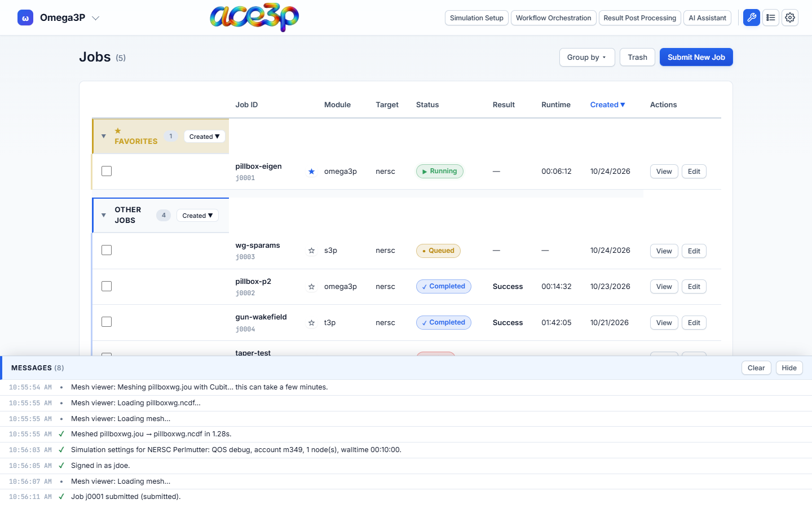812x508 pixels.
Task: Click the Submit New Job button
Action: (696, 57)
